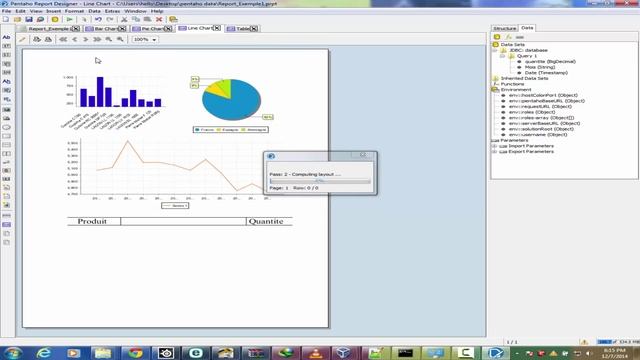Click the layout computing progress bar
Screen dimensions: 640x360
[320, 180]
